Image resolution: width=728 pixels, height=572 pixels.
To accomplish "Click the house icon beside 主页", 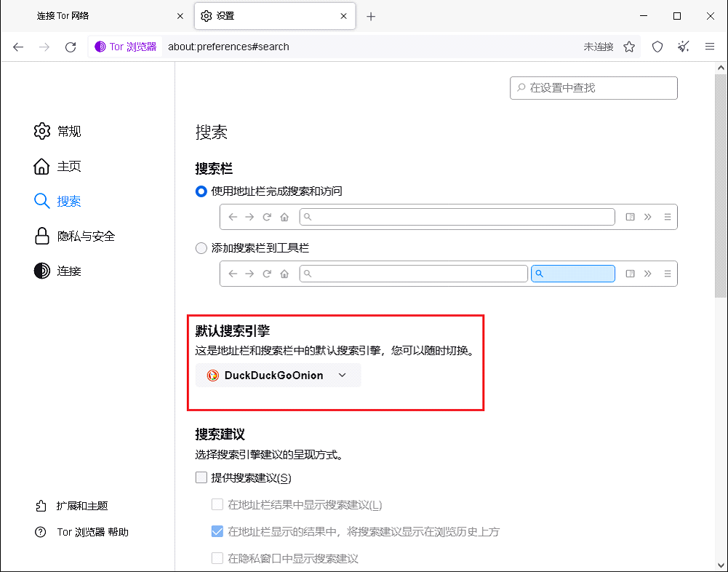I will [41, 167].
